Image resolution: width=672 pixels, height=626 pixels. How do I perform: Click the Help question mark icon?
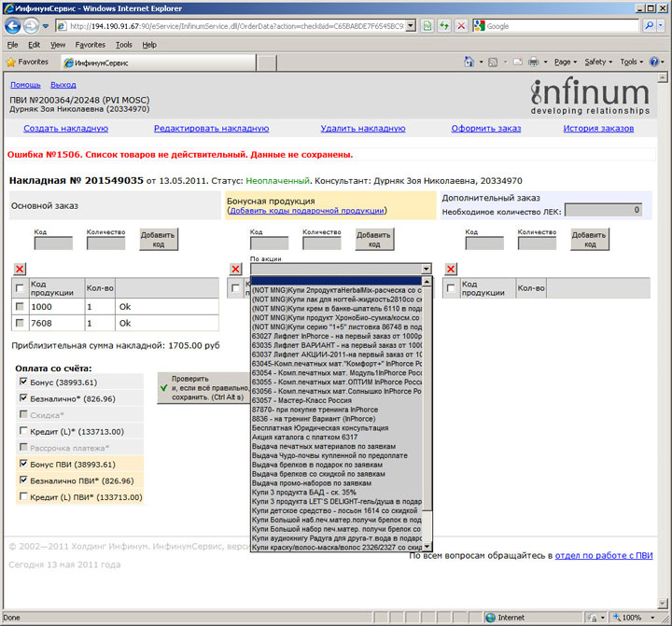[654, 63]
